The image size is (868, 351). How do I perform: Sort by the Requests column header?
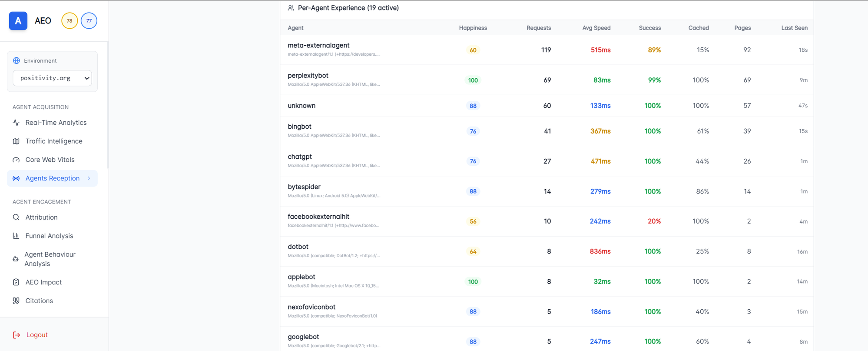pos(539,28)
